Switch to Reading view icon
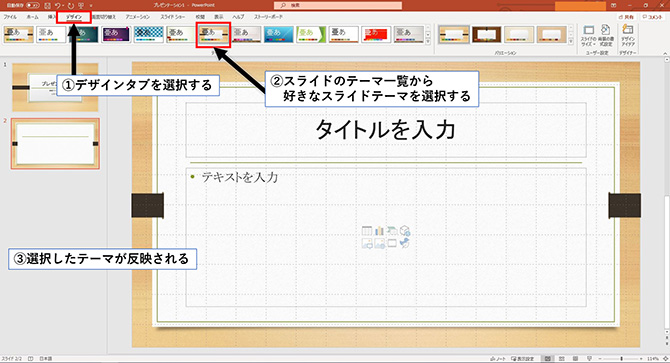The width and height of the screenshot is (670, 363). coord(576,359)
